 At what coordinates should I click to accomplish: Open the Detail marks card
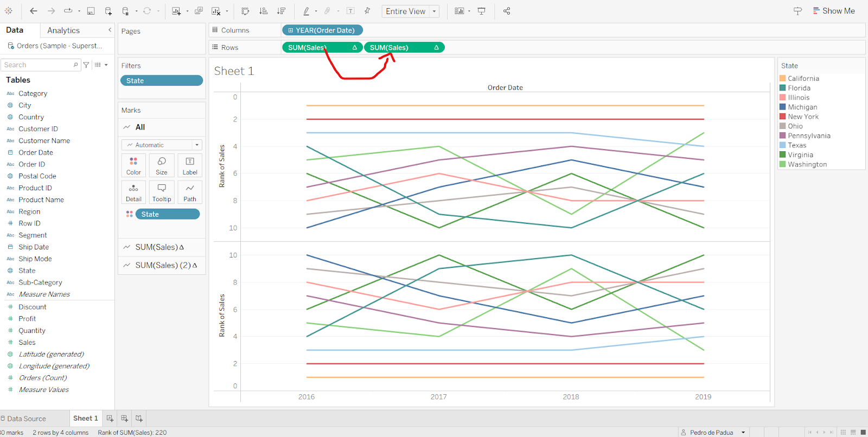133,192
